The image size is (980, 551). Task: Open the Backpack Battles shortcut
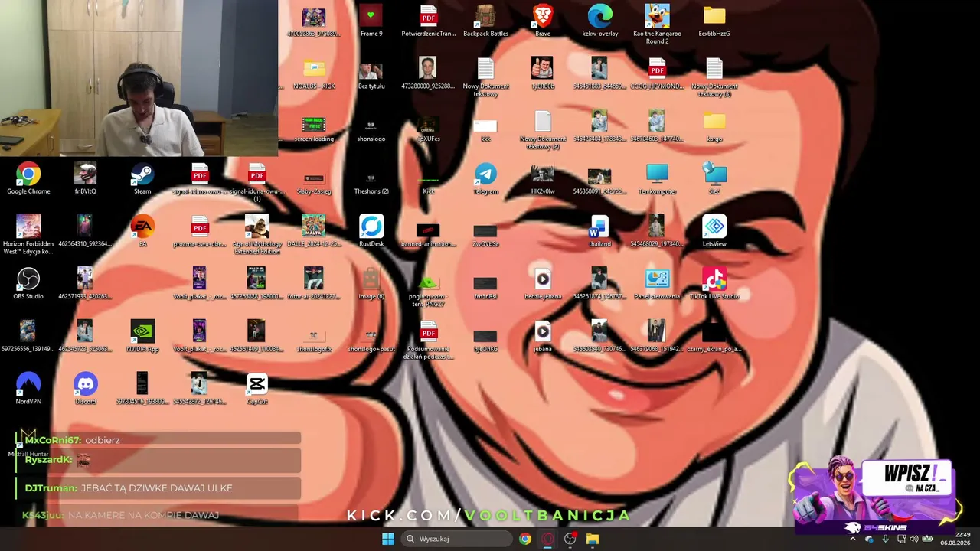click(x=485, y=21)
